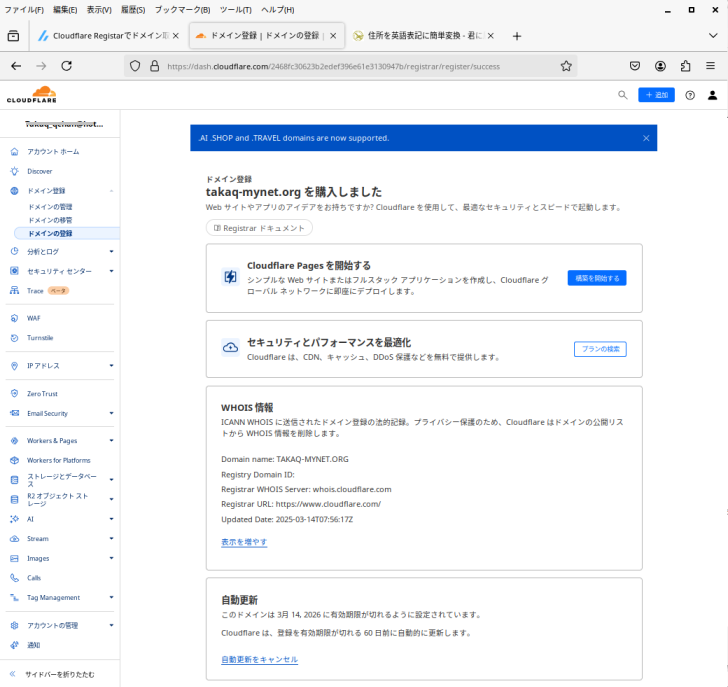
Task: Open the dashboard search magnifier icon
Action: [623, 95]
